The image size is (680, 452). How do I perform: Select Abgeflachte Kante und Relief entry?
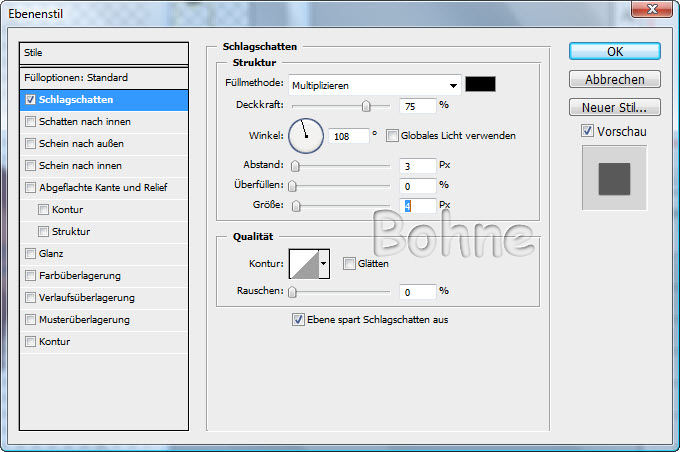[103, 187]
